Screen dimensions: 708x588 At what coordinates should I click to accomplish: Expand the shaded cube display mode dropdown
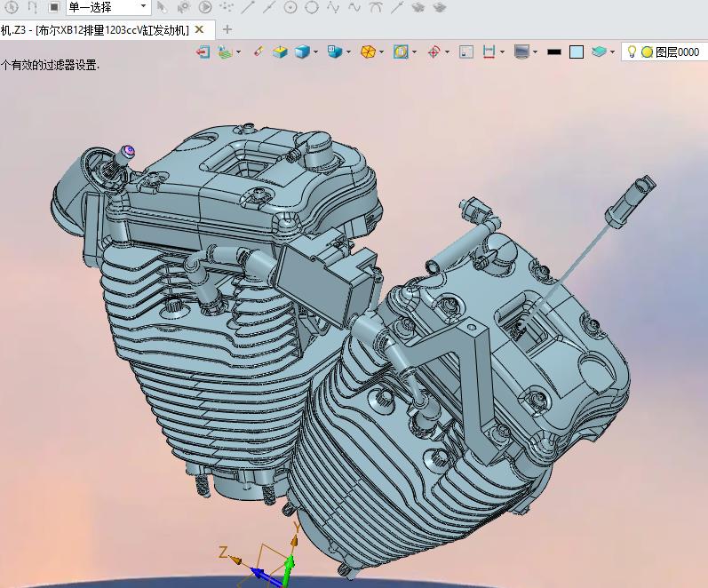tap(315, 52)
